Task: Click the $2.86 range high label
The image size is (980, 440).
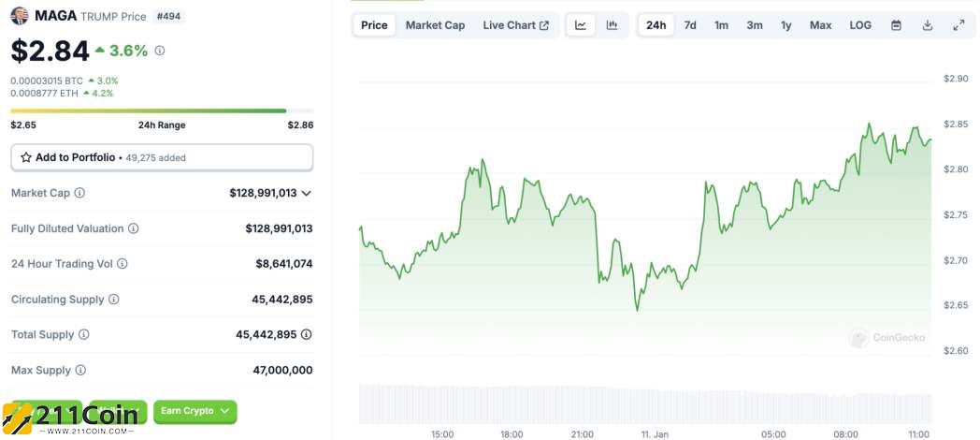Action: (300, 125)
